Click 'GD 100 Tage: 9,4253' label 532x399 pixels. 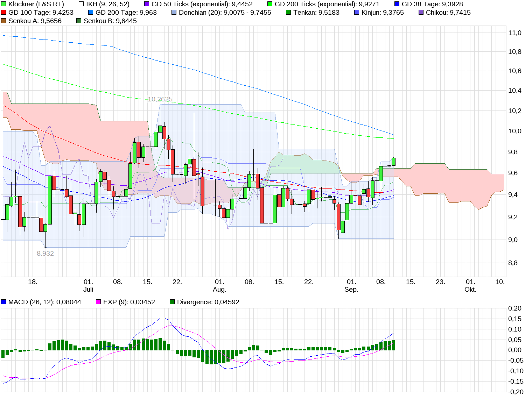pyautogui.click(x=41, y=13)
